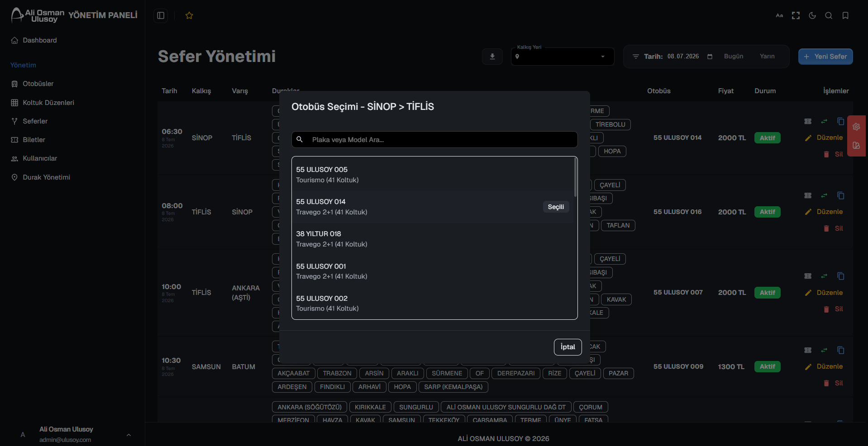Enter fullscreen mode icon

796,16
